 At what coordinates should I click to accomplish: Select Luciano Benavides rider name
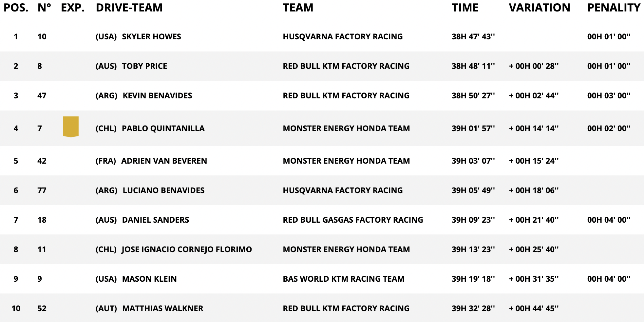click(x=163, y=190)
